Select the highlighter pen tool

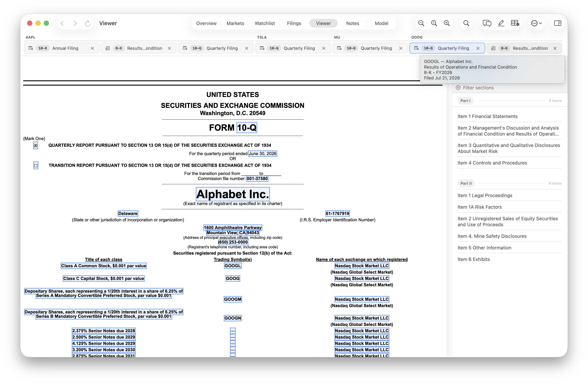501,23
